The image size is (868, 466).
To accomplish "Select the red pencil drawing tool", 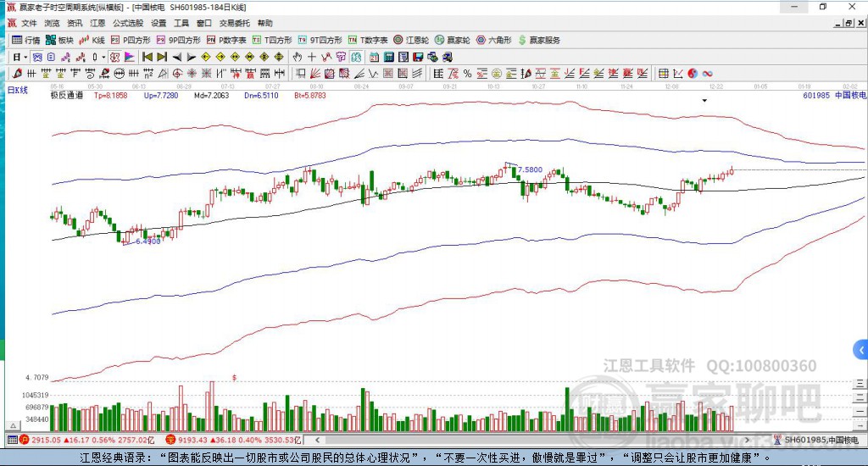I will point(17,73).
